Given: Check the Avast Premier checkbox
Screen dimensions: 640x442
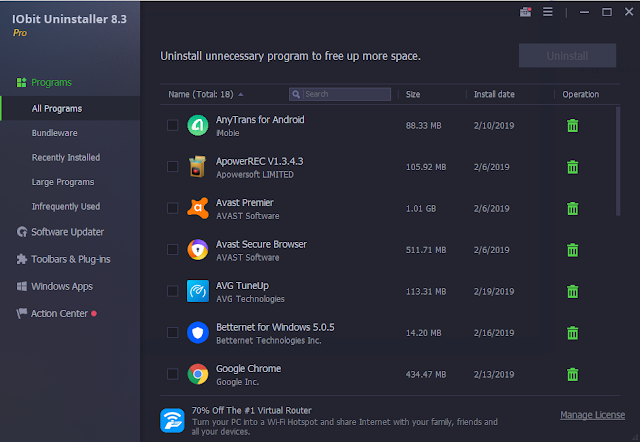Looking at the screenshot, I should click(172, 208).
